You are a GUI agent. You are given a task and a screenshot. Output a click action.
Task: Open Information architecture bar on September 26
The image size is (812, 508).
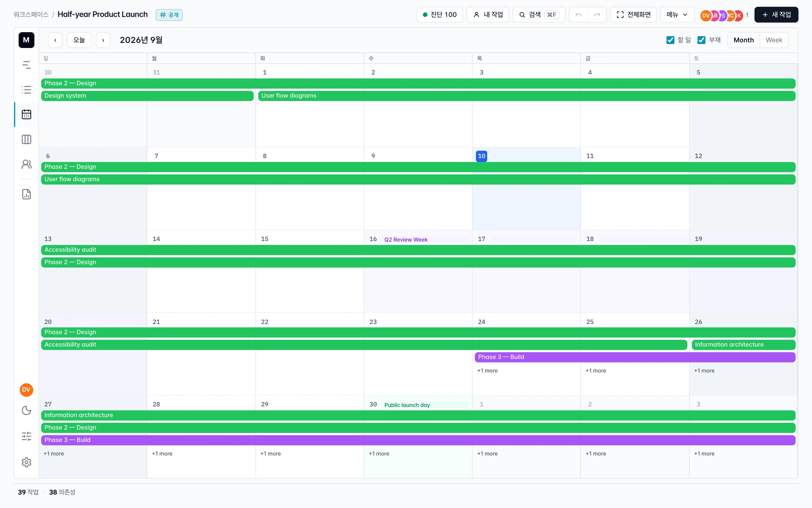(743, 345)
